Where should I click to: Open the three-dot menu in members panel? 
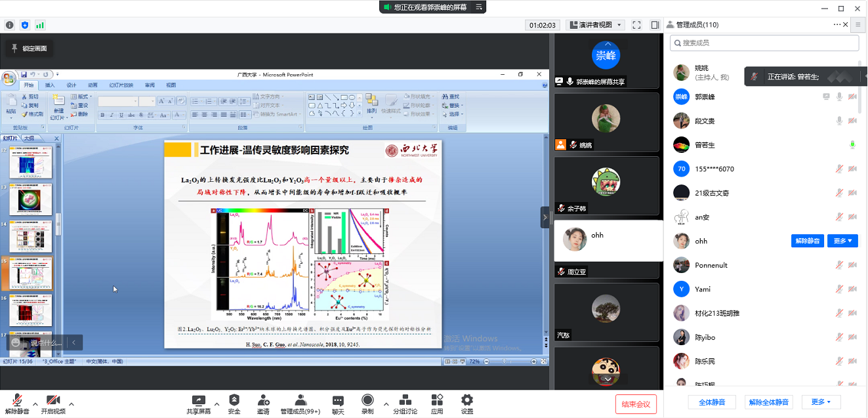(837, 25)
